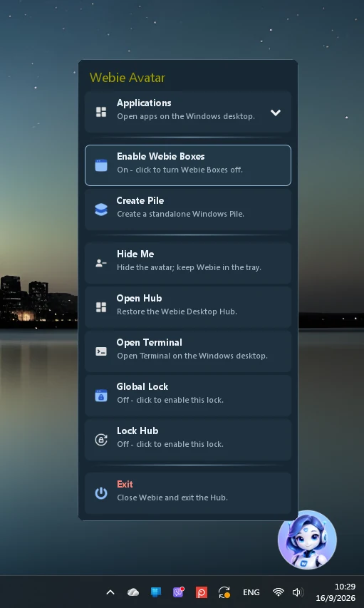Image resolution: width=364 pixels, height=608 pixels.
Task: Launch Open Terminal entry
Action: pos(188,351)
